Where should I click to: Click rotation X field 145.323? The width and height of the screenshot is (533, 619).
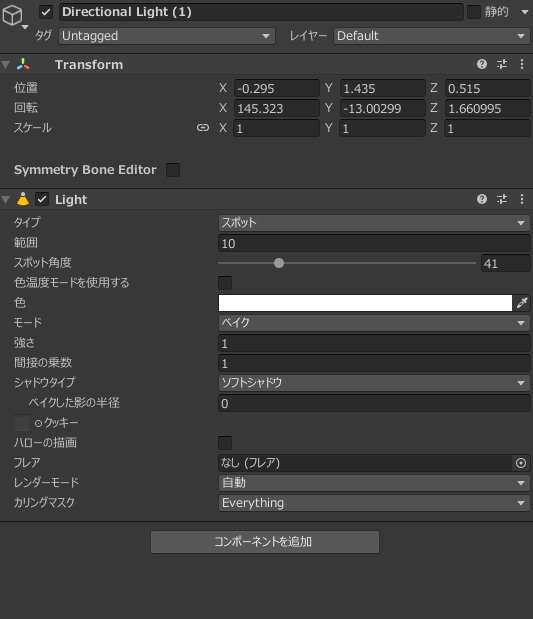pyautogui.click(x=276, y=109)
